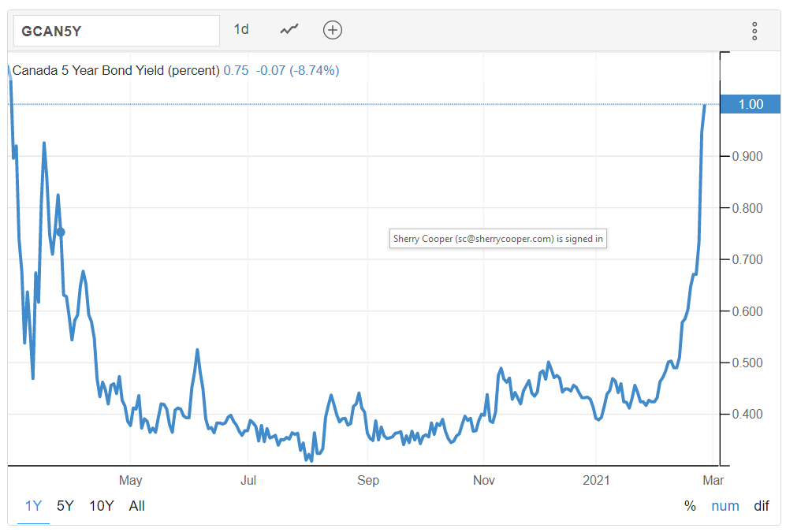Toggle percent scale mode
This screenshot has height=532, width=786.
pos(691,506)
